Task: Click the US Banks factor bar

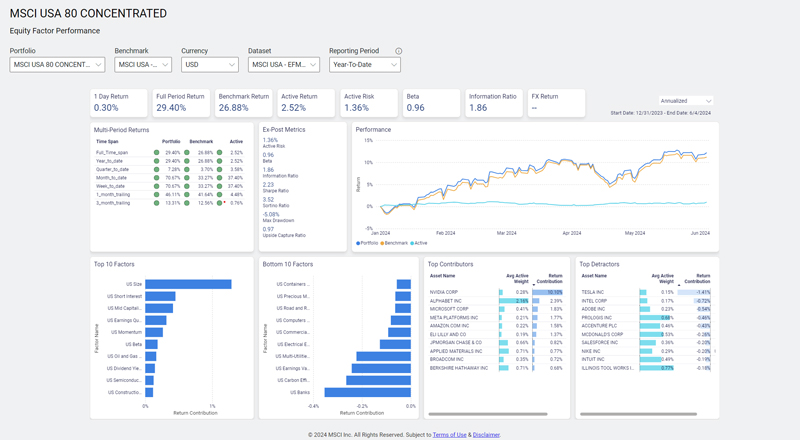Action: tap(367, 393)
